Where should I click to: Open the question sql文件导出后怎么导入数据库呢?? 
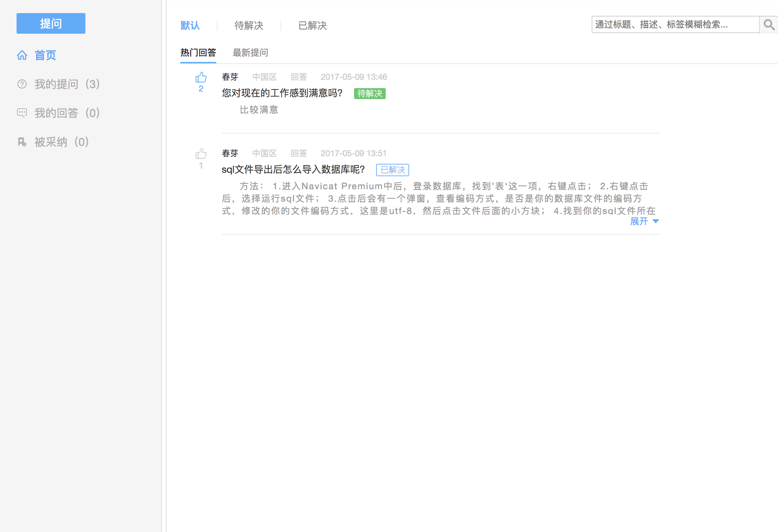coord(293,169)
